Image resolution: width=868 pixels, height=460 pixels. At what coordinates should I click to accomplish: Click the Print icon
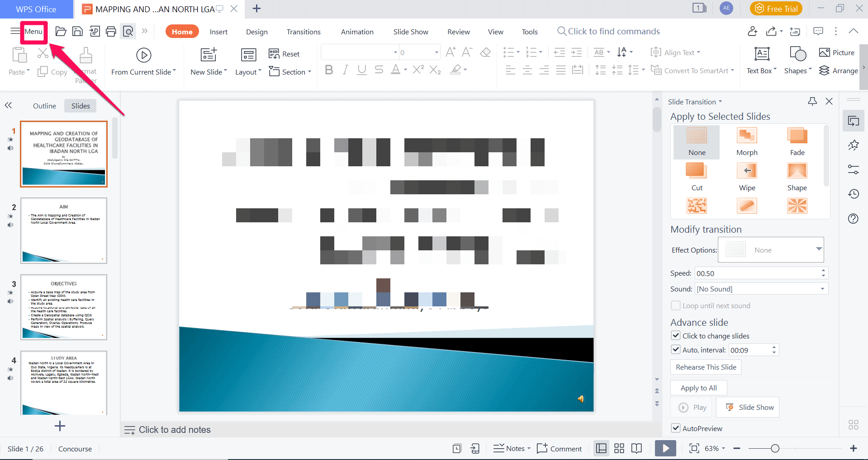[x=111, y=31]
